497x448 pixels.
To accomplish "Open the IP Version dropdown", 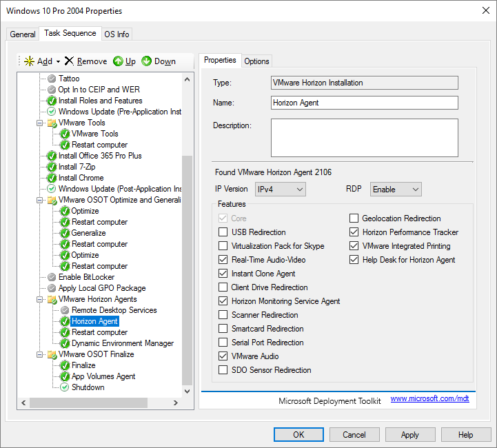I will click(x=280, y=189).
